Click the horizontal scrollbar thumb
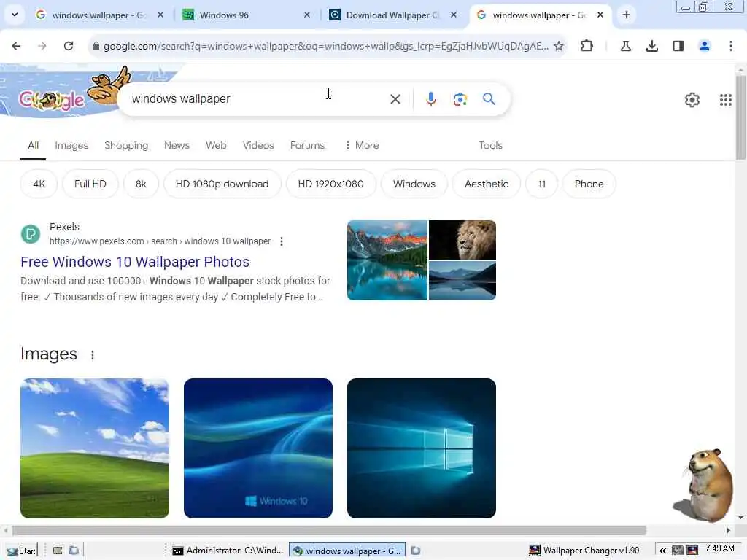Viewport: 747px width, 560px height. [329, 530]
